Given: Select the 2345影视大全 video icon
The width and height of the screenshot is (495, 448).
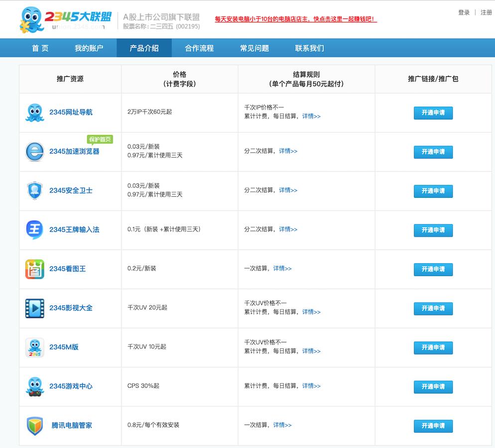Looking at the screenshot, I should (34, 308).
